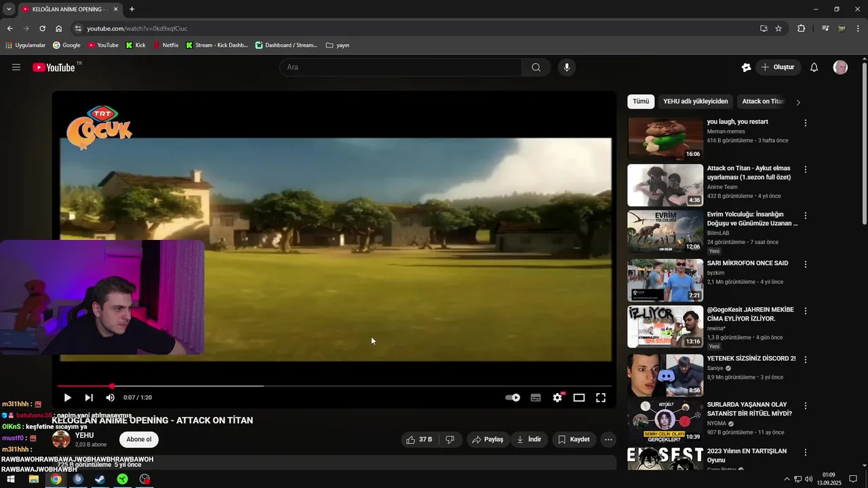Like the video with 37 B likes
868x488 pixels.
(x=419, y=439)
